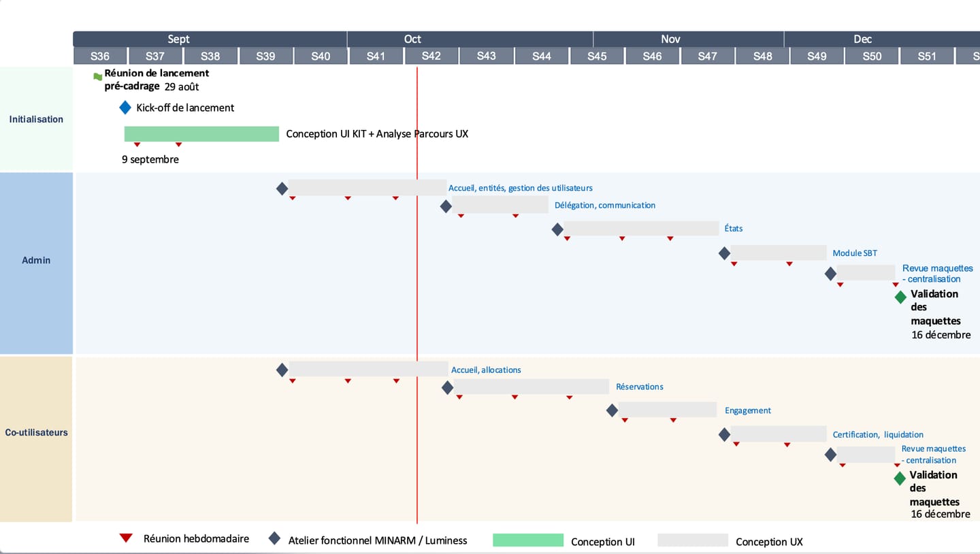Click the S39 week header
The height and width of the screenshot is (554, 980).
click(x=265, y=56)
